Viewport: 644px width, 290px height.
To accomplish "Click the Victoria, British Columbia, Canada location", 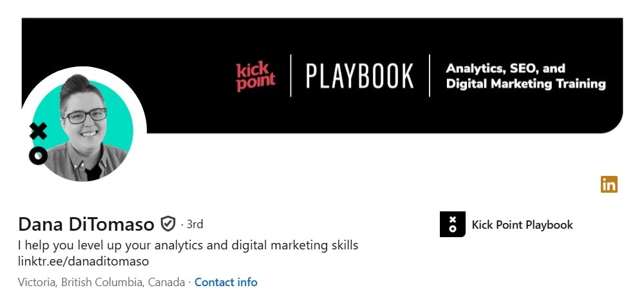I will (x=102, y=283).
